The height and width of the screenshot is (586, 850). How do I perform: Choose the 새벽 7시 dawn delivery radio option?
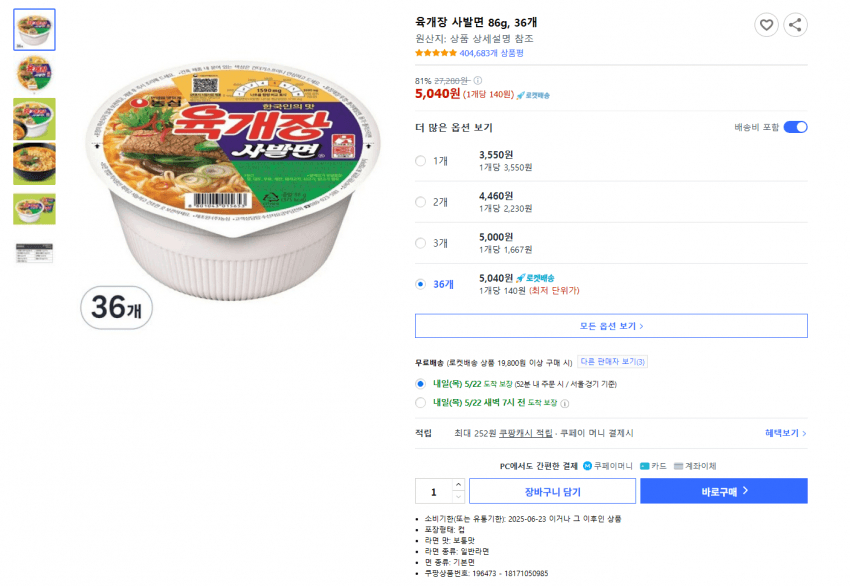coord(419,402)
